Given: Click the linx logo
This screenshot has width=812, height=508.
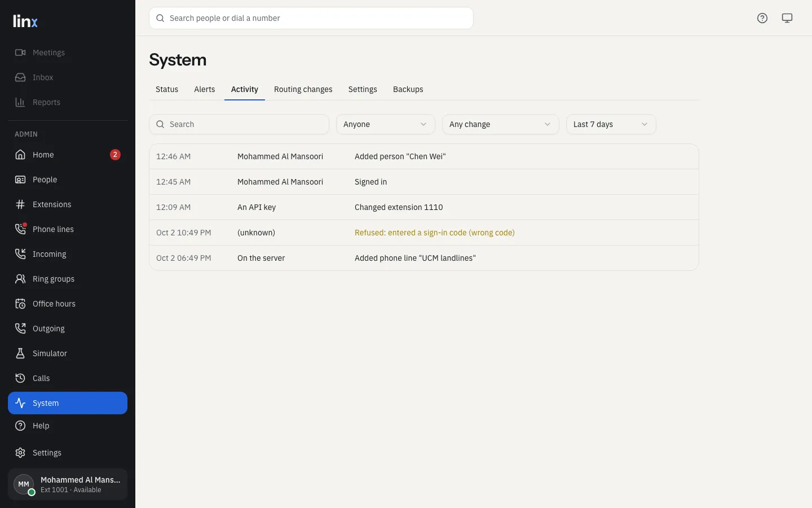Looking at the screenshot, I should (x=25, y=21).
